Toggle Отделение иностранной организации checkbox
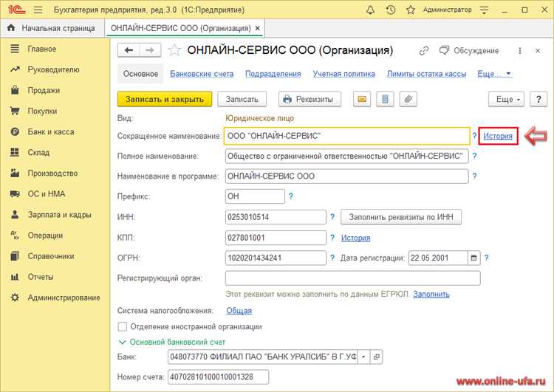 [122, 326]
